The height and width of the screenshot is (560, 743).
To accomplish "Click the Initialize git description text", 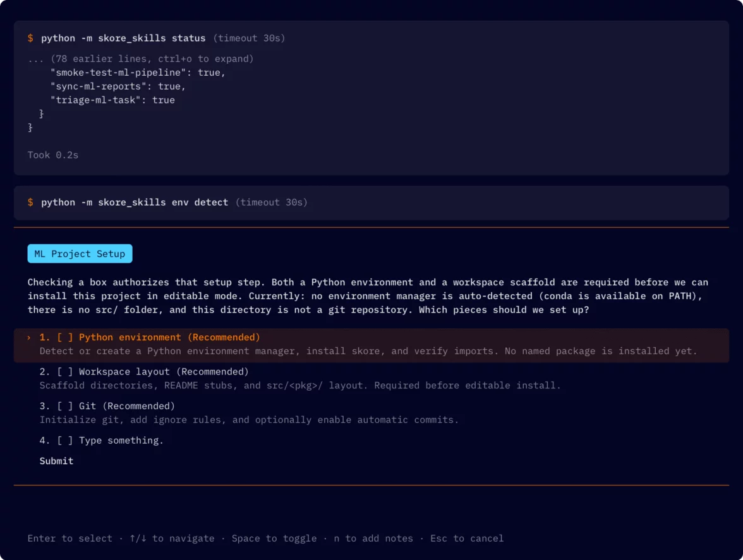I will [x=249, y=420].
